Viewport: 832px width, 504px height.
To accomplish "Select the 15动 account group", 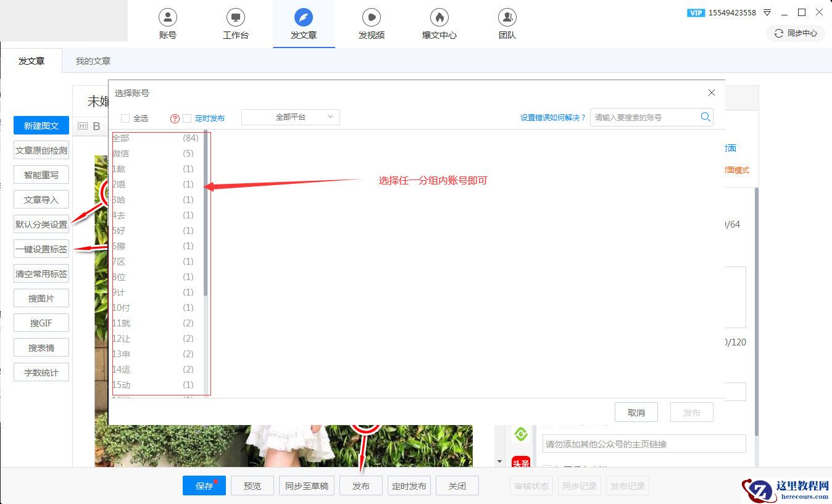I will tap(157, 385).
